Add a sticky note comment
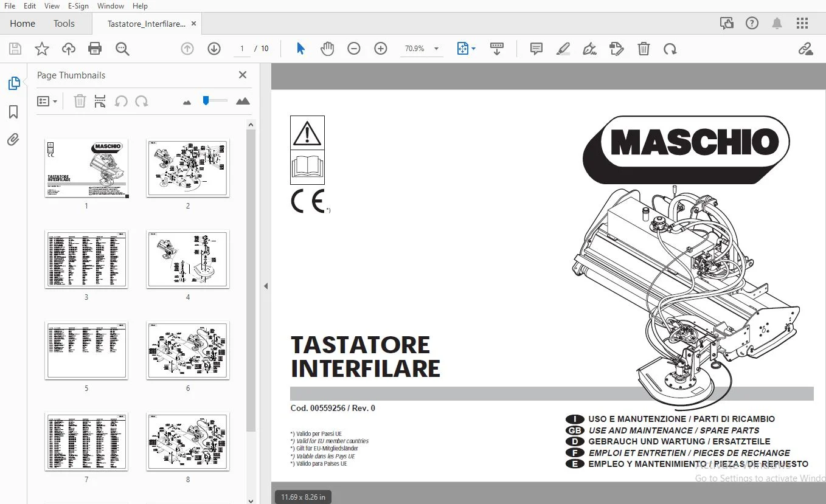826x504 pixels. [536, 49]
